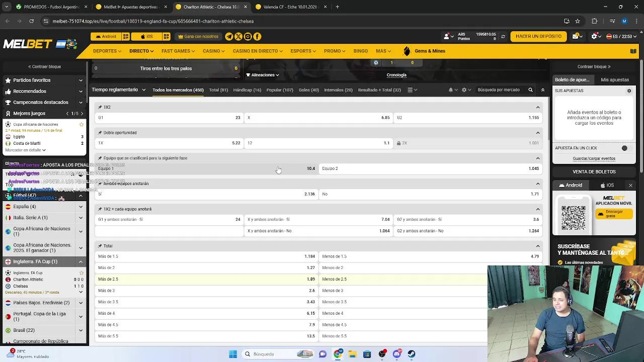
Task: Switch to Mis apuestas tab
Action: (615, 79)
